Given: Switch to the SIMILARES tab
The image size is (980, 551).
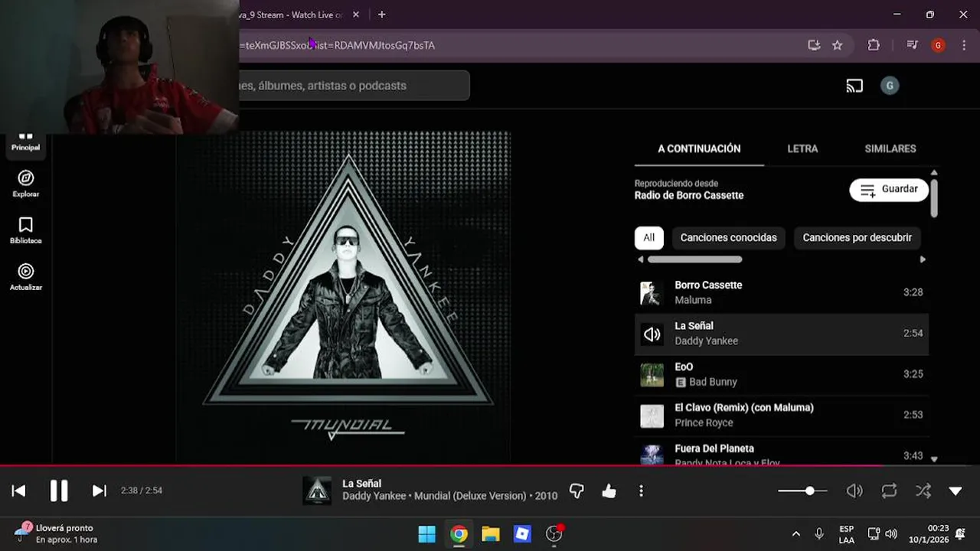Looking at the screenshot, I should tap(890, 148).
